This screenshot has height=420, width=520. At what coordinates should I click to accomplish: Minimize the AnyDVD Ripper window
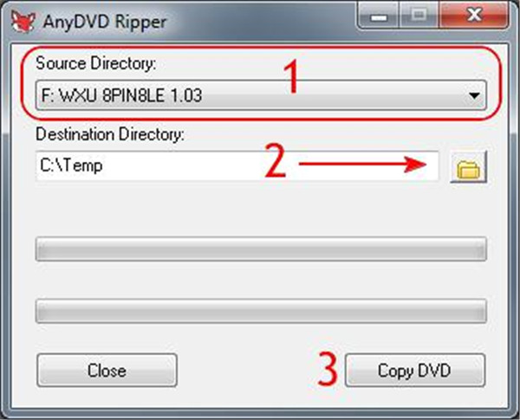tap(379, 16)
